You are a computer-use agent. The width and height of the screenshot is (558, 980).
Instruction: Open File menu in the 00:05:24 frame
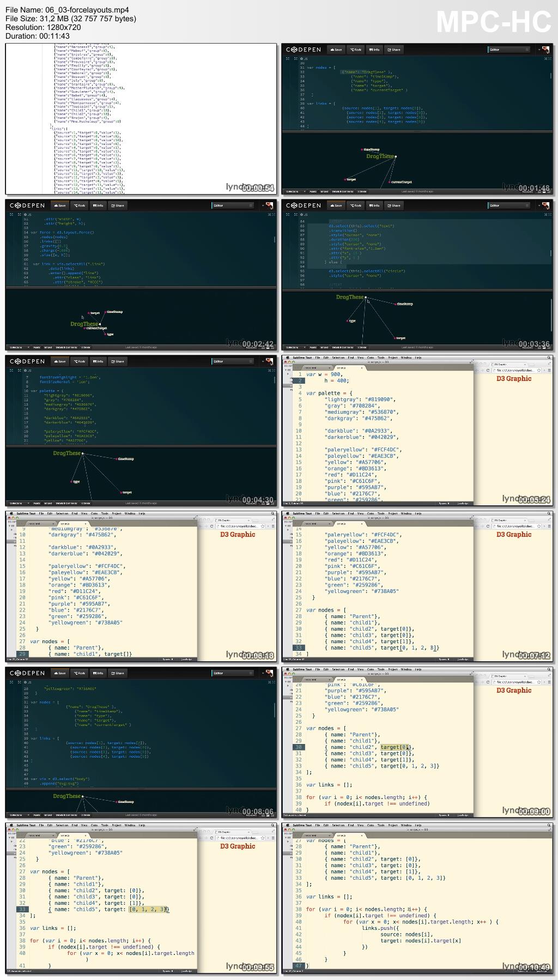point(318,358)
